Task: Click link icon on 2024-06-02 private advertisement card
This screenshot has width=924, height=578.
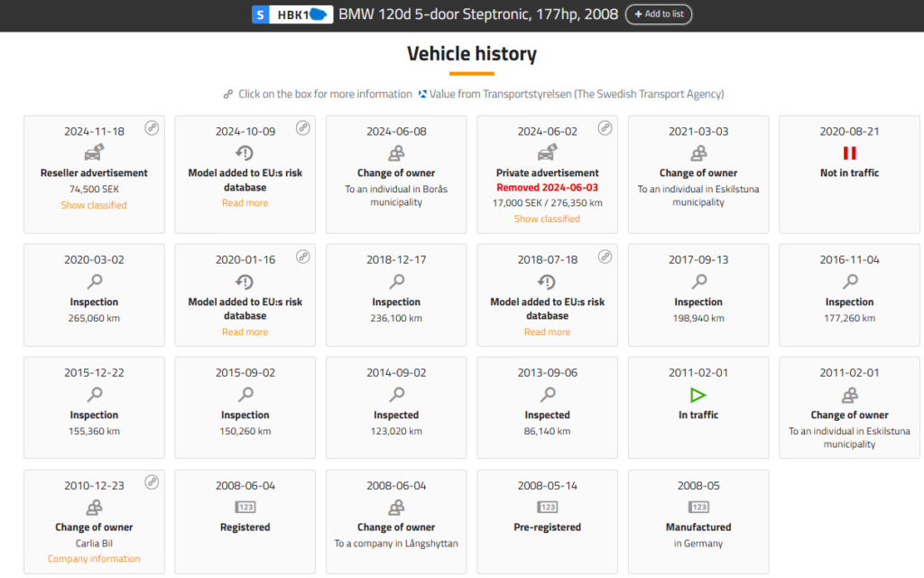Action: 605,128
